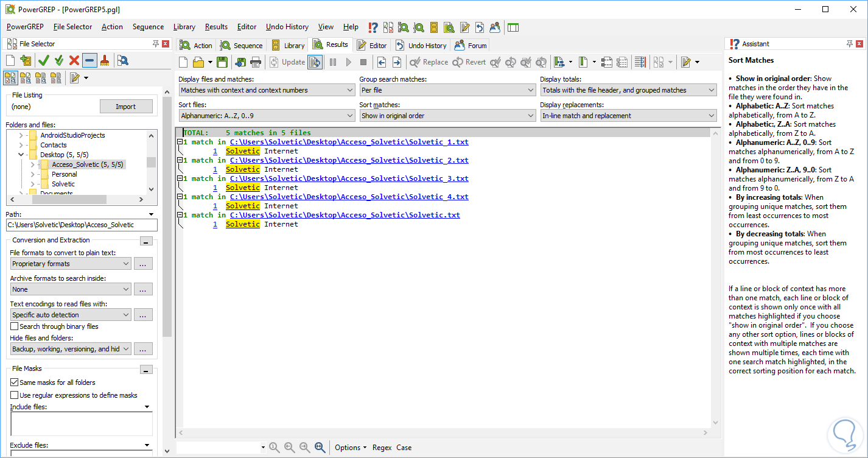Click the Options button at bottom
The width and height of the screenshot is (868, 458).
[x=351, y=448]
